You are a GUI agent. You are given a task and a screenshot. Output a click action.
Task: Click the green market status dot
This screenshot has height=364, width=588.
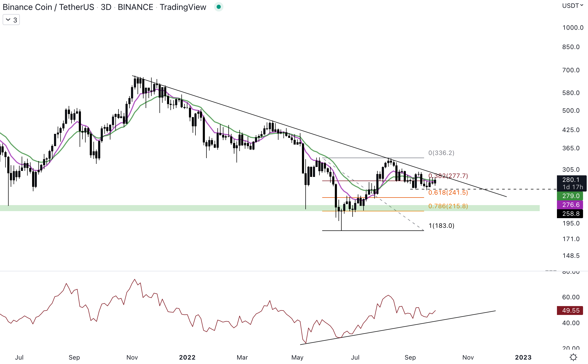219,7
